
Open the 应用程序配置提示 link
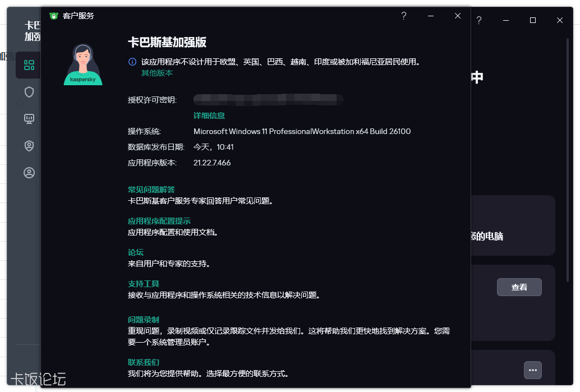(x=159, y=221)
